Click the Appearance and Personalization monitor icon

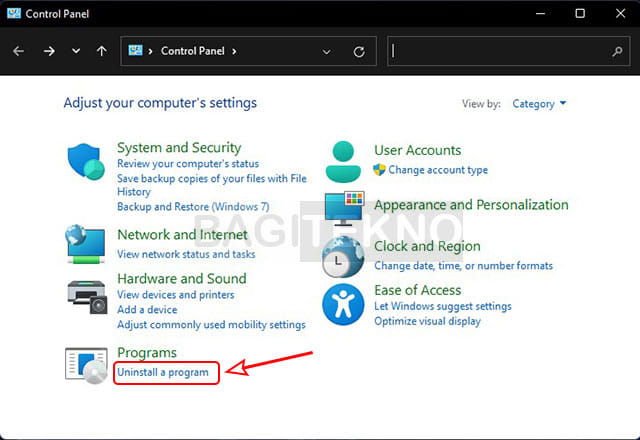click(344, 208)
